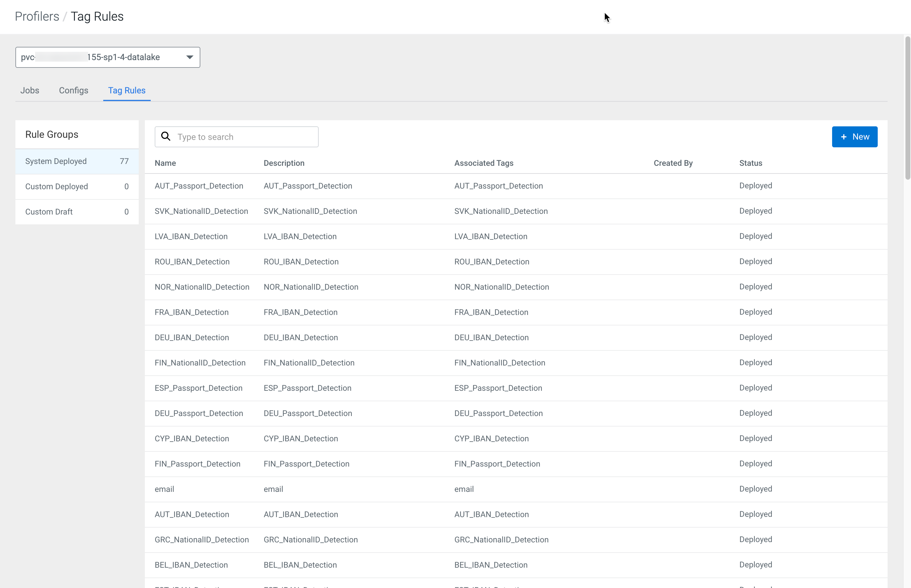Click Profilers breadcrumb link
Viewport: 911px width, 588px height.
(37, 16)
